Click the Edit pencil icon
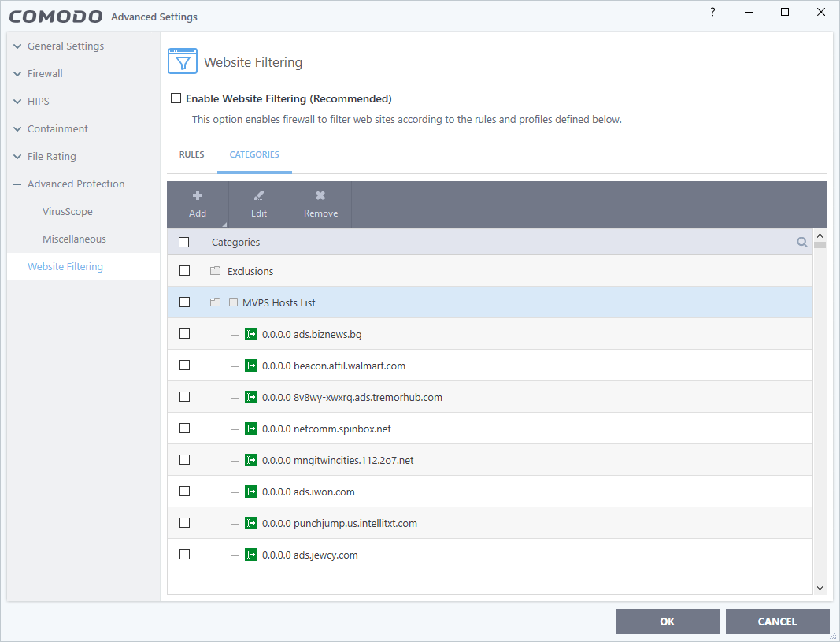The width and height of the screenshot is (840, 642). [259, 196]
